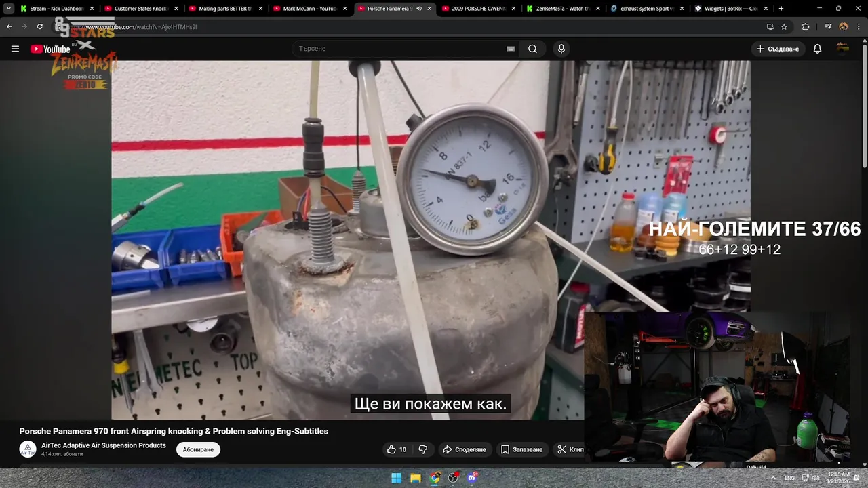The image size is (868, 488).
Task: Switch to Widgets BotRix tab
Action: (x=732, y=9)
